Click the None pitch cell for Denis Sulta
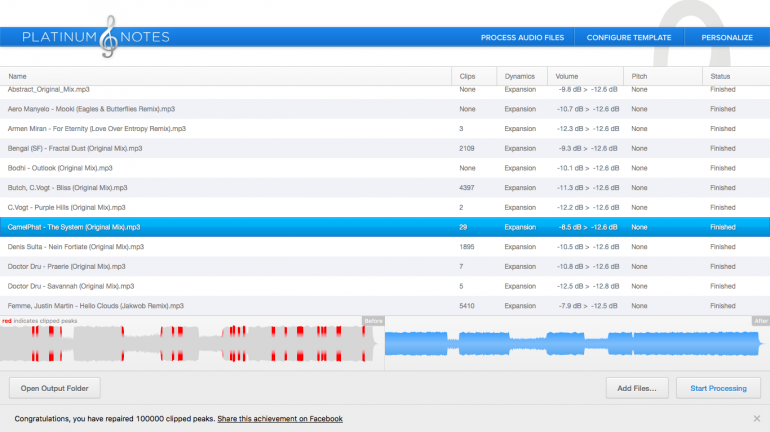770x432 pixels. (x=639, y=246)
